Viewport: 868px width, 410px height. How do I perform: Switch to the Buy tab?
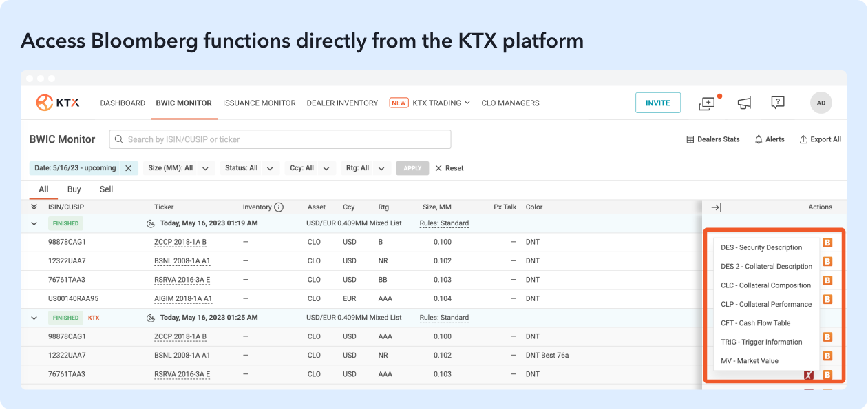(74, 189)
